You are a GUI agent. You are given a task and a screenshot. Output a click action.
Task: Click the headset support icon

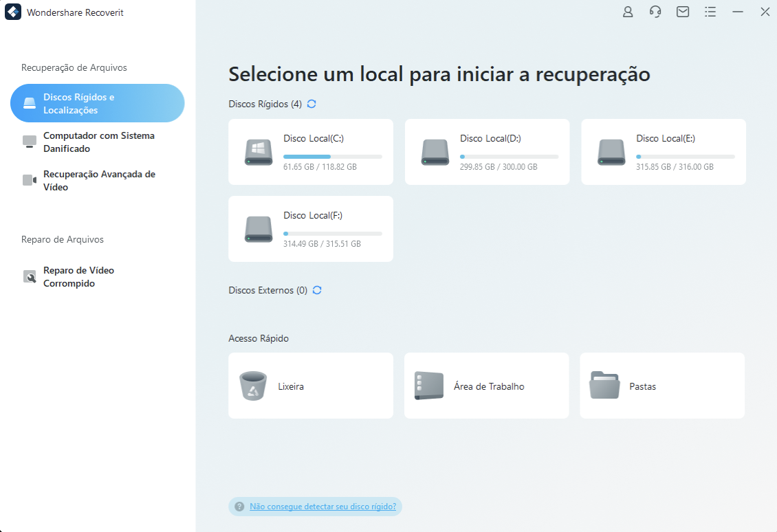point(655,12)
